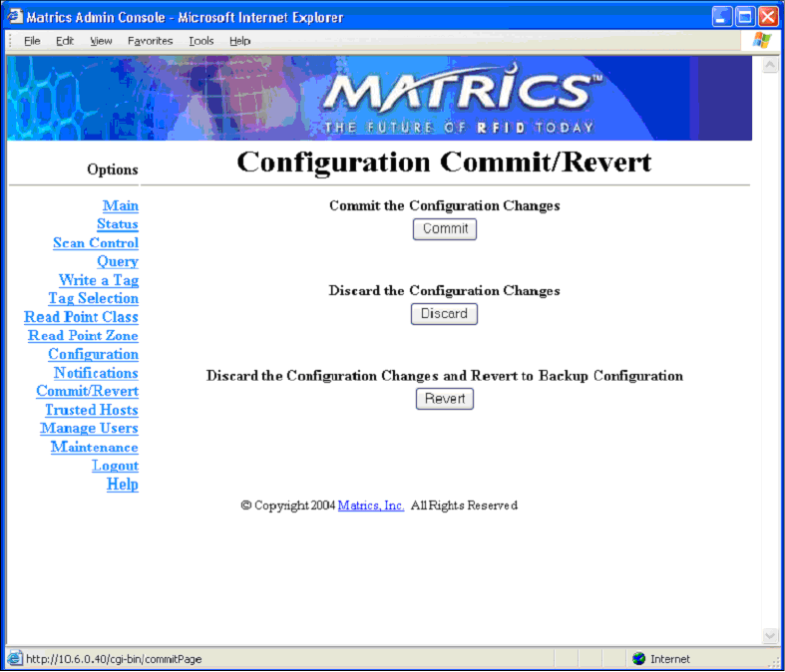
Task: Follow the Matrics, Inc. copyright link
Action: pyautogui.click(x=371, y=505)
